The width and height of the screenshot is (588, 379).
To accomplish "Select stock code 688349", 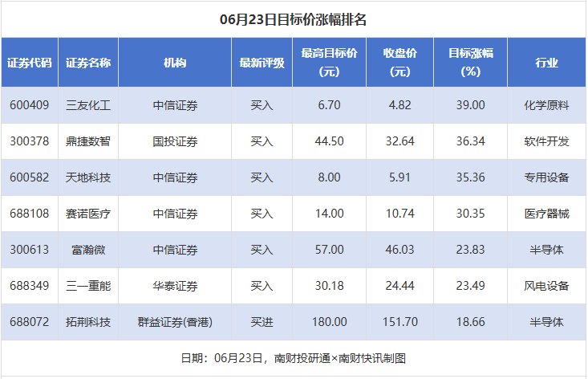I will pos(29,286).
